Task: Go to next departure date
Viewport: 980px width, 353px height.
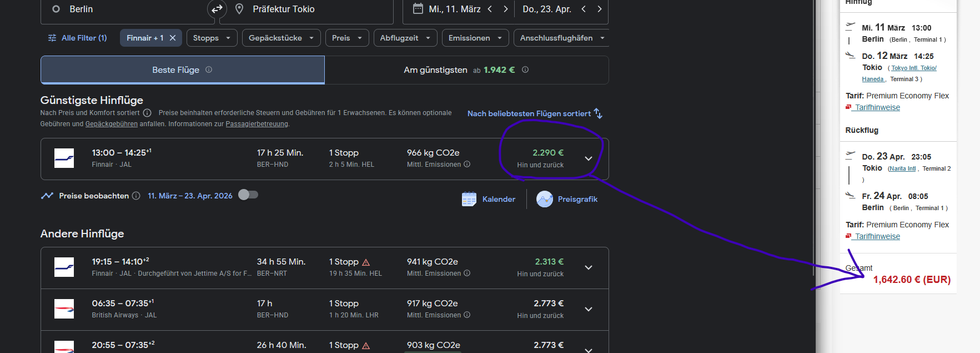Action: (x=505, y=9)
